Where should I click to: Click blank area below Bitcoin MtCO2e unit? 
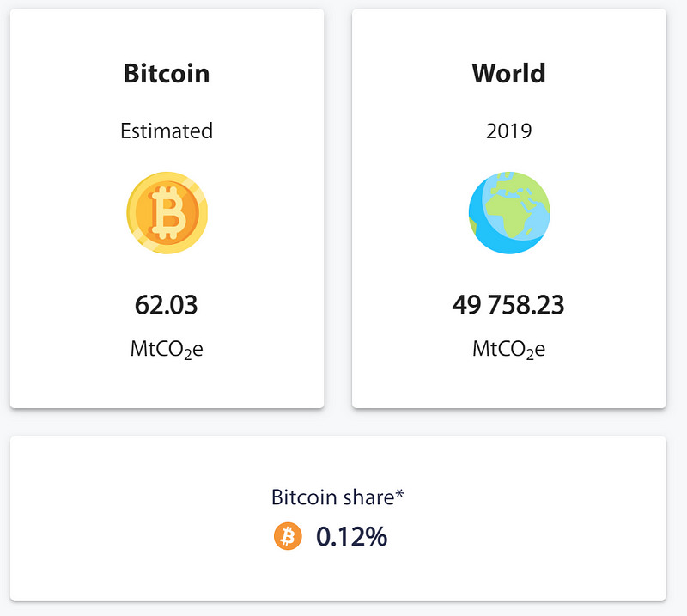(x=167, y=386)
